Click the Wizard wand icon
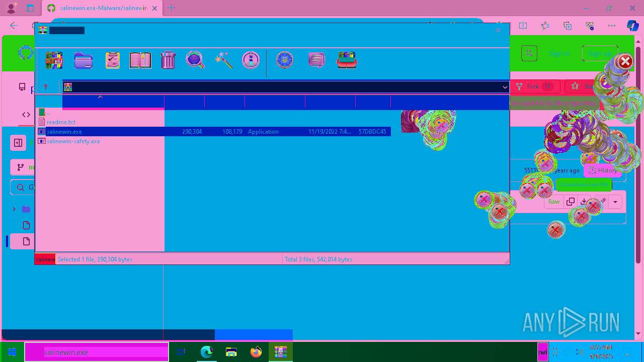The width and height of the screenshot is (644, 362). click(x=223, y=60)
